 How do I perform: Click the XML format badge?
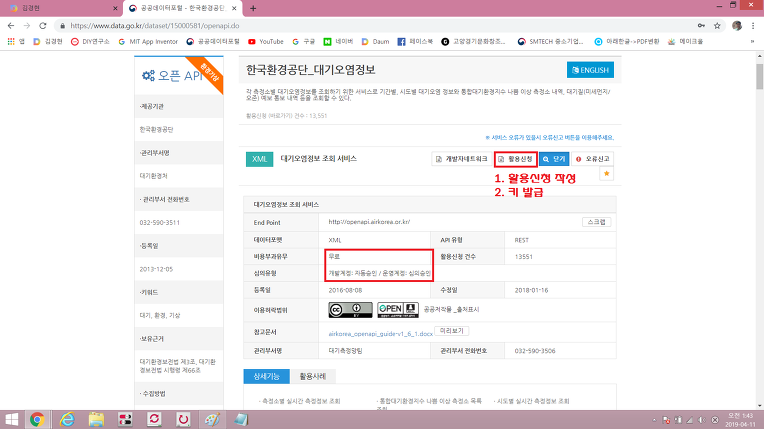pos(259,159)
